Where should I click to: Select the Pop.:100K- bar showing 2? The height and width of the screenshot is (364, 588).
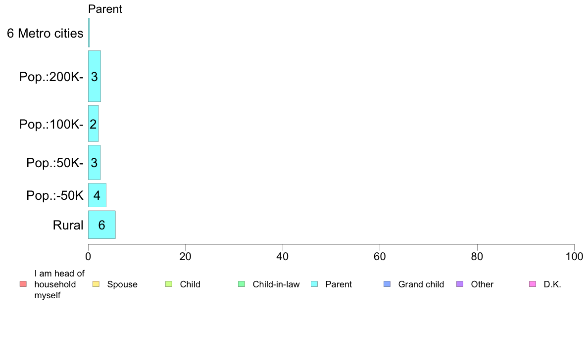click(94, 124)
